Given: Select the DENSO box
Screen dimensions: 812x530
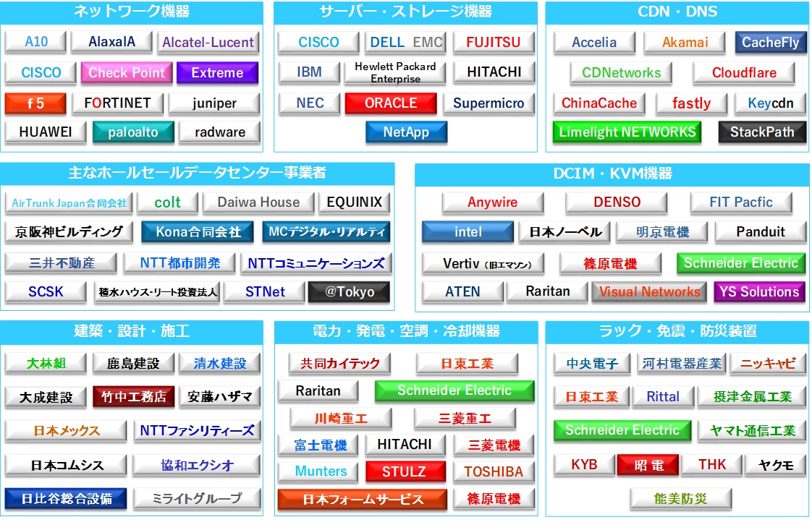Looking at the screenshot, I should click(617, 203).
